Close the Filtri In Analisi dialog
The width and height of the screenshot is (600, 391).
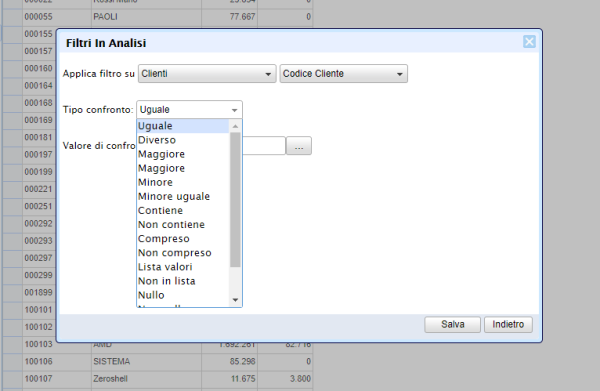(529, 42)
